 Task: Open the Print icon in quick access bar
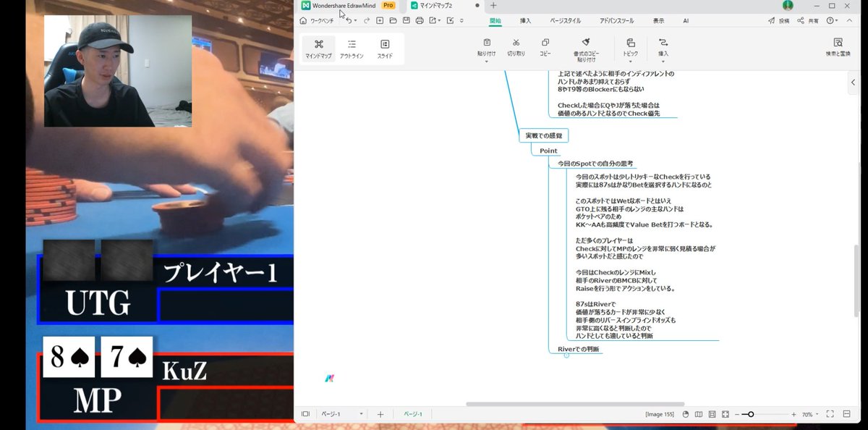coord(419,20)
